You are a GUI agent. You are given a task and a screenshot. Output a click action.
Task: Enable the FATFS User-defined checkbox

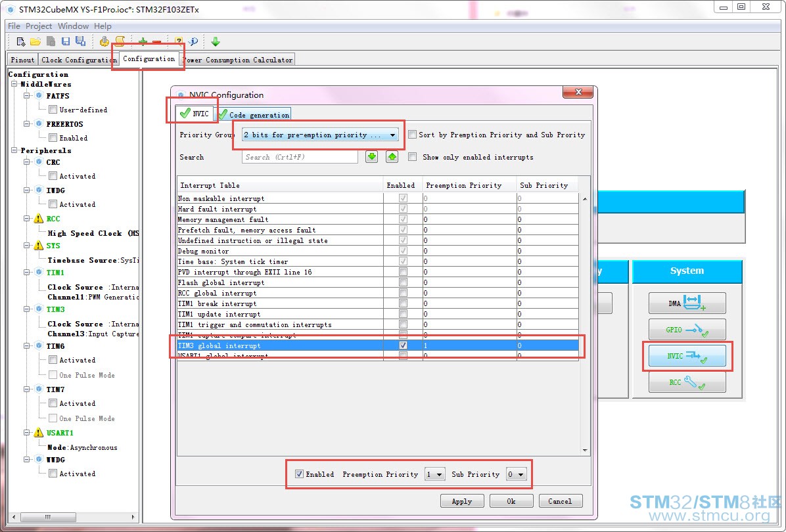pos(53,109)
